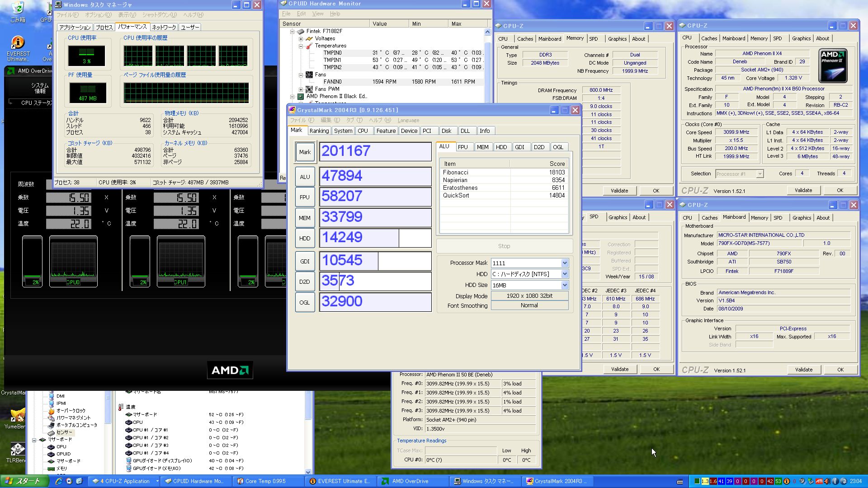The width and height of the screenshot is (868, 488).
Task: Click the CrystalMark ALU benchmark button
Action: 305,177
